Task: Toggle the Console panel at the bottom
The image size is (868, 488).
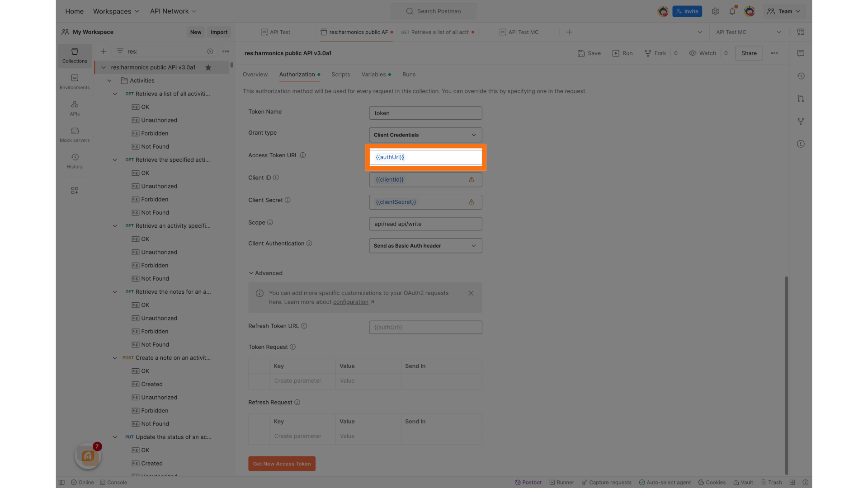Action: click(113, 482)
